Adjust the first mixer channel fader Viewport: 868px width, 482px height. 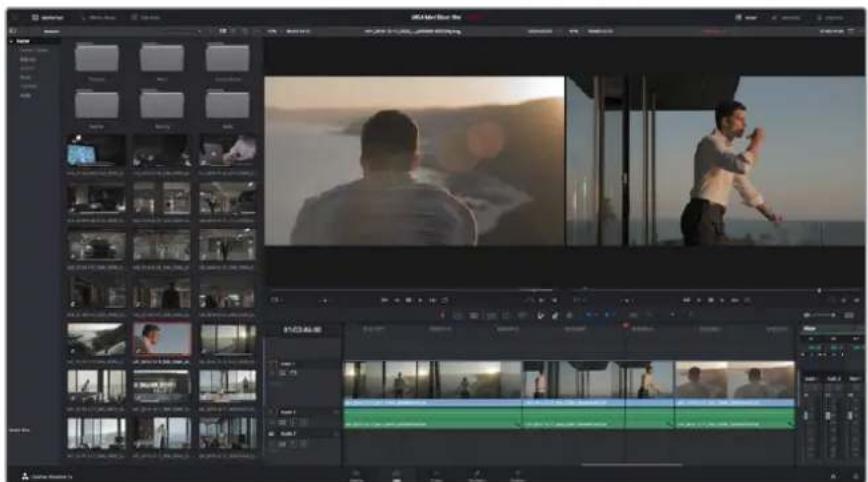click(x=806, y=415)
